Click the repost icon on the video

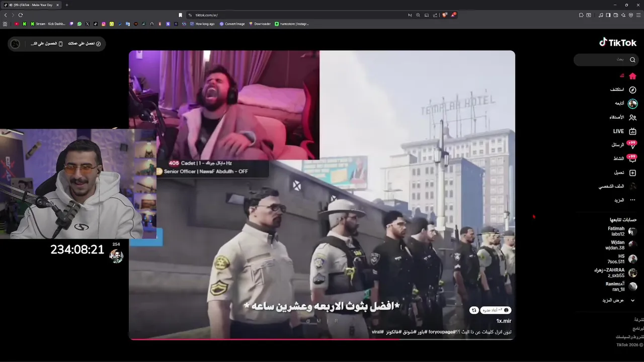pyautogui.click(x=473, y=310)
